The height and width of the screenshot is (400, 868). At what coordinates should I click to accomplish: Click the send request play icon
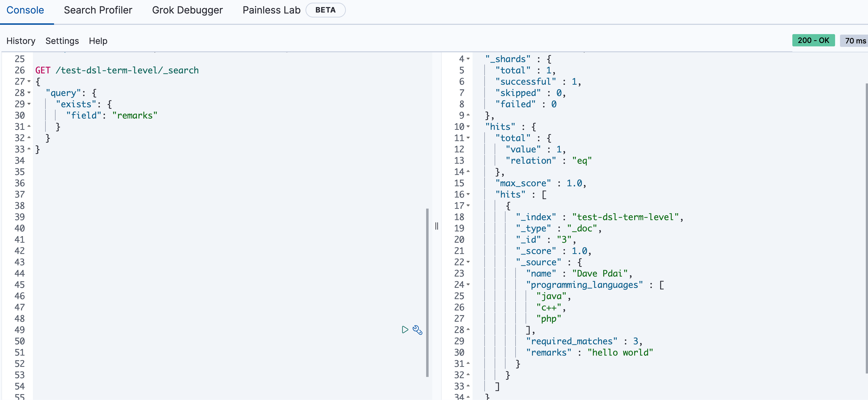click(405, 330)
